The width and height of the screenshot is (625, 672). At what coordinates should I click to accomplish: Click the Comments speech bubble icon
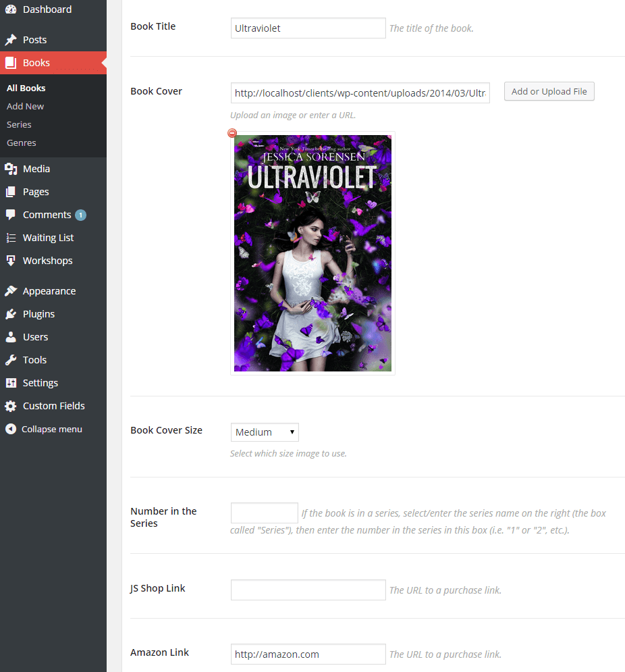tap(11, 215)
